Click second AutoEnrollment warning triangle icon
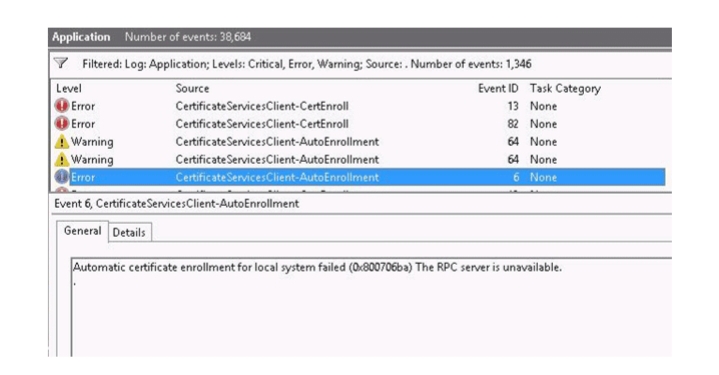 click(61, 160)
